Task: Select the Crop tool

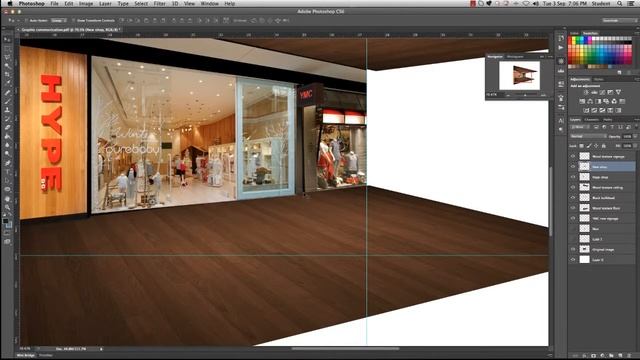Action: pyautogui.click(x=7, y=74)
